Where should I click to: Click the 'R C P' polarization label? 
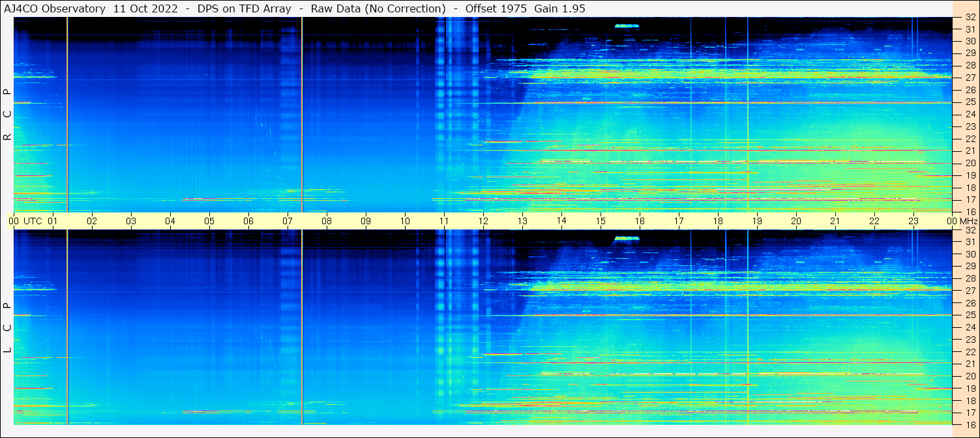coord(7,115)
